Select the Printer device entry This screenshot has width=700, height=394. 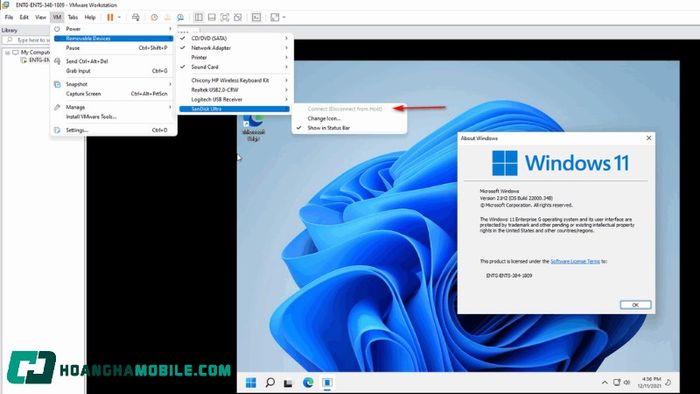point(234,58)
